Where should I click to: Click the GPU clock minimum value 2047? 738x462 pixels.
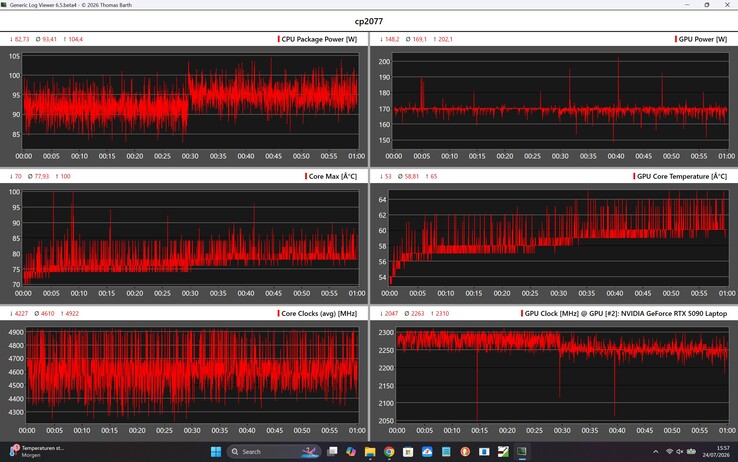[391, 313]
